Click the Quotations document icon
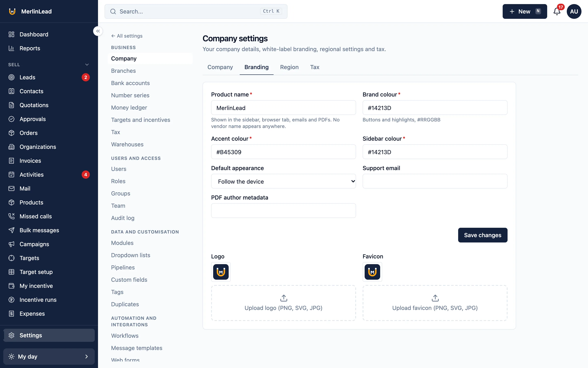 [11, 105]
